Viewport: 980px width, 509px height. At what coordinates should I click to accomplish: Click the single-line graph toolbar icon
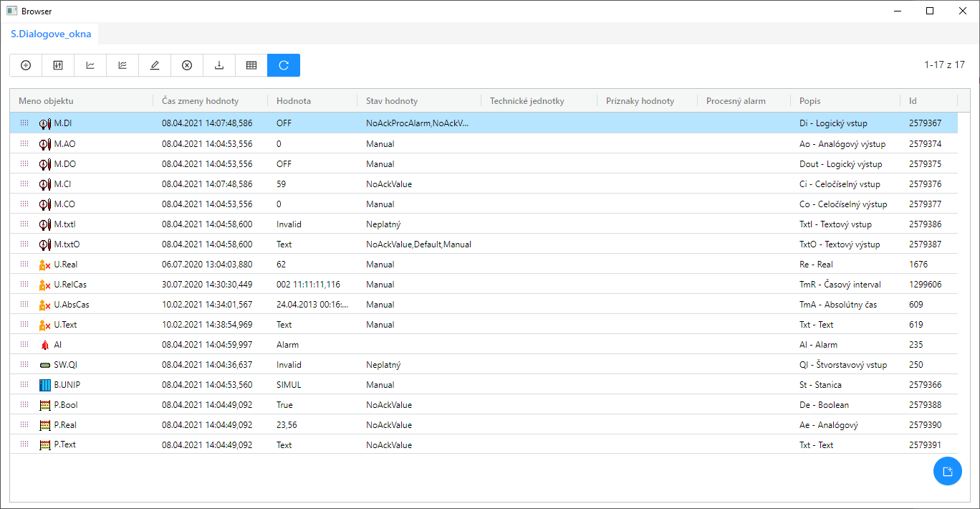tap(90, 65)
